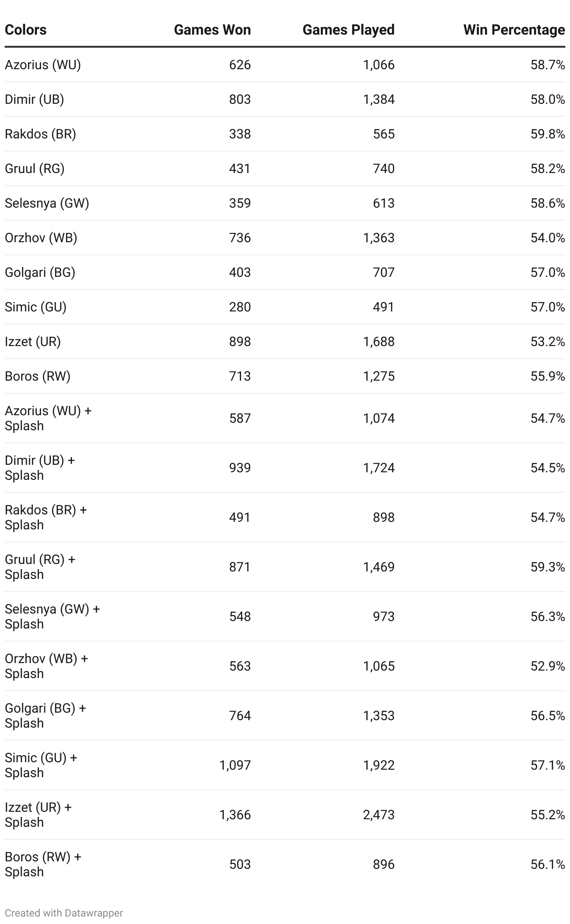Click the Colors column header
This screenshot has height=924, width=570.
(x=26, y=30)
